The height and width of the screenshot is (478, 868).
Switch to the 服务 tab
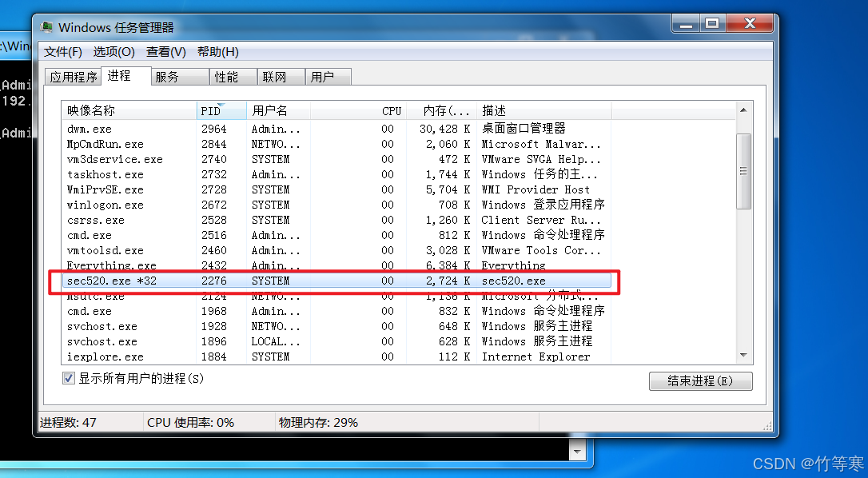[181, 77]
